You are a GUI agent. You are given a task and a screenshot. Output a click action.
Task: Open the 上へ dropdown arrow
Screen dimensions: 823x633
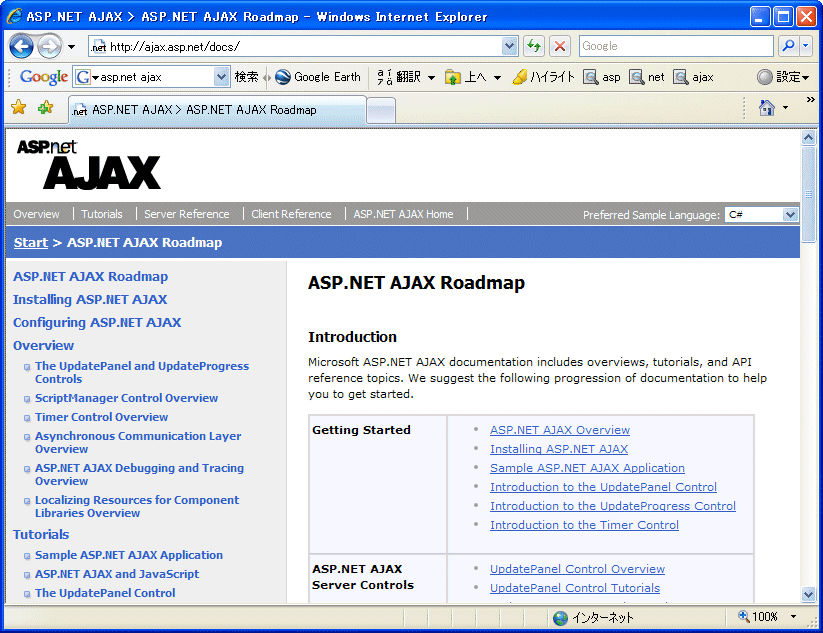pyautogui.click(x=497, y=78)
